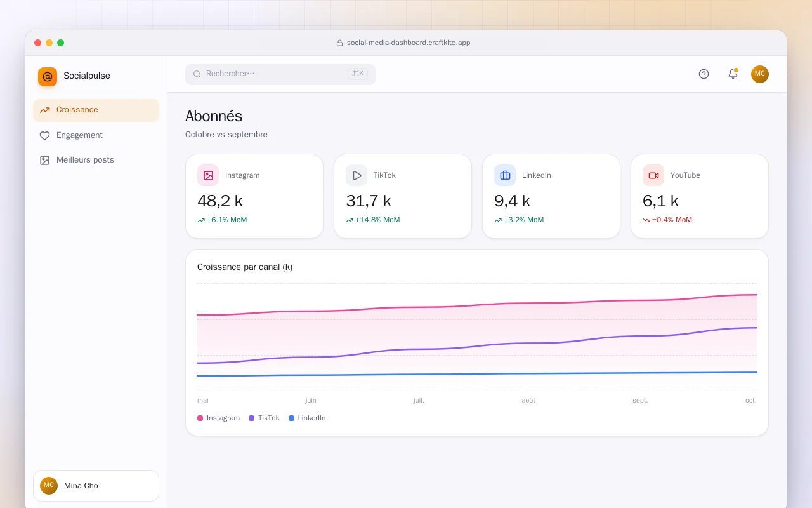Select the 6,1 k YouTube value
The image size is (812, 508).
tap(660, 201)
